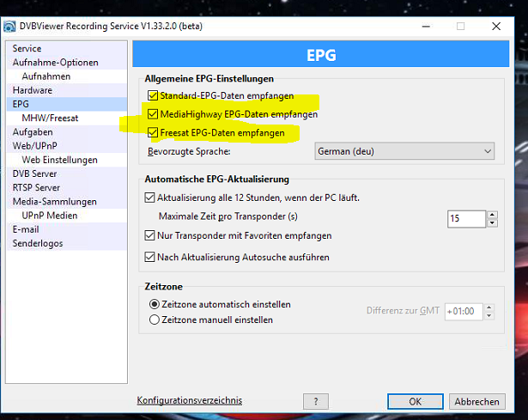Select Aufnahmen sub-item in sidebar
528x420 pixels.
click(x=67, y=76)
